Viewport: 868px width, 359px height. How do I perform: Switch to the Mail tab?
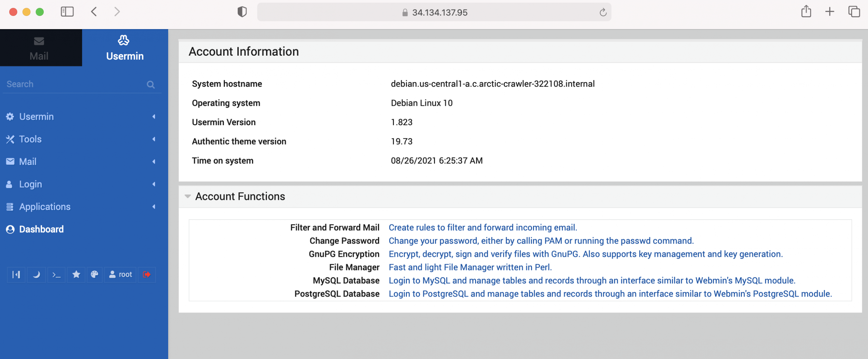pyautogui.click(x=39, y=48)
